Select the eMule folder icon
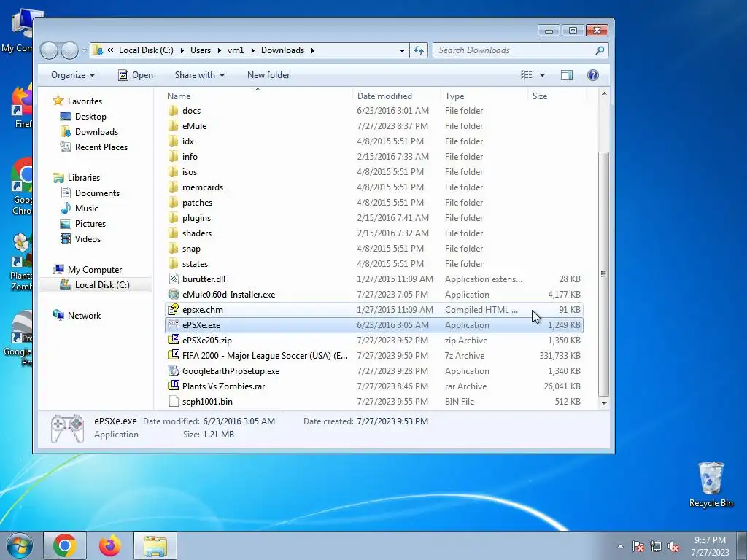The width and height of the screenshot is (747, 560). [x=174, y=126]
